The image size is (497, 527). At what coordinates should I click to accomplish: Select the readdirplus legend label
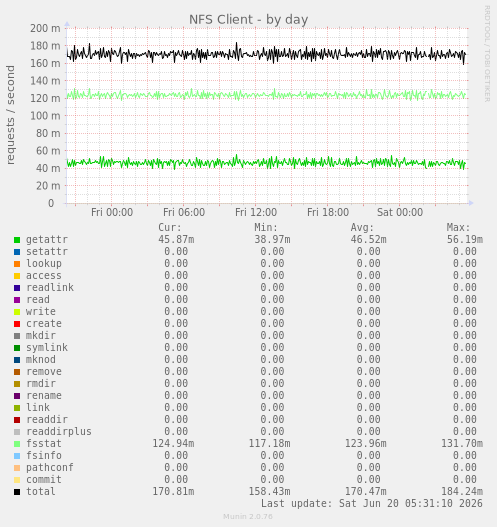click(59, 432)
